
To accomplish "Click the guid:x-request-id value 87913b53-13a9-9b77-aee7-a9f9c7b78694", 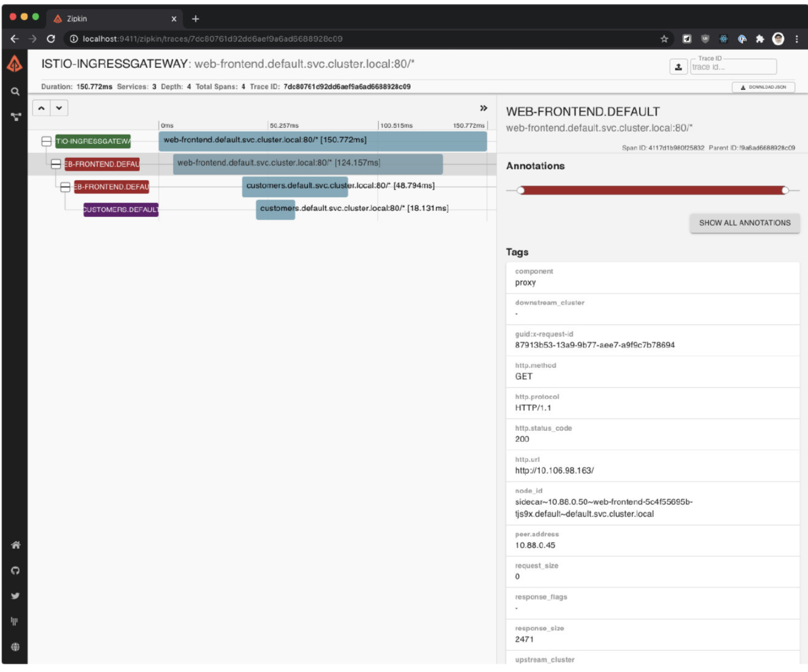I will [595, 345].
